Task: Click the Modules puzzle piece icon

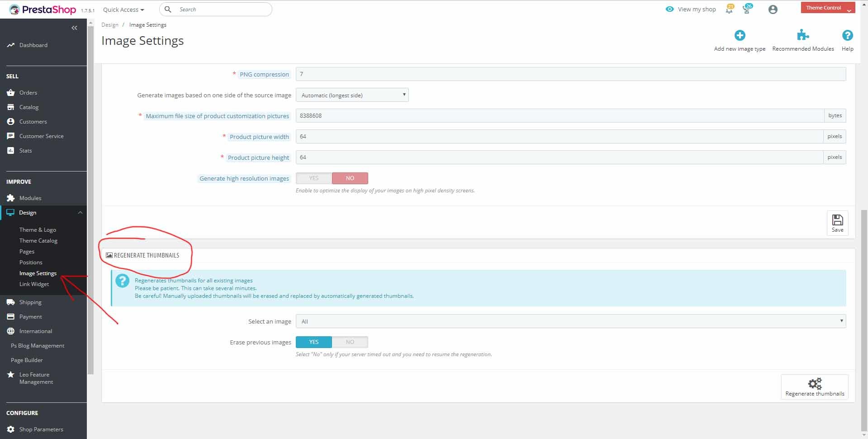Action: (x=11, y=198)
